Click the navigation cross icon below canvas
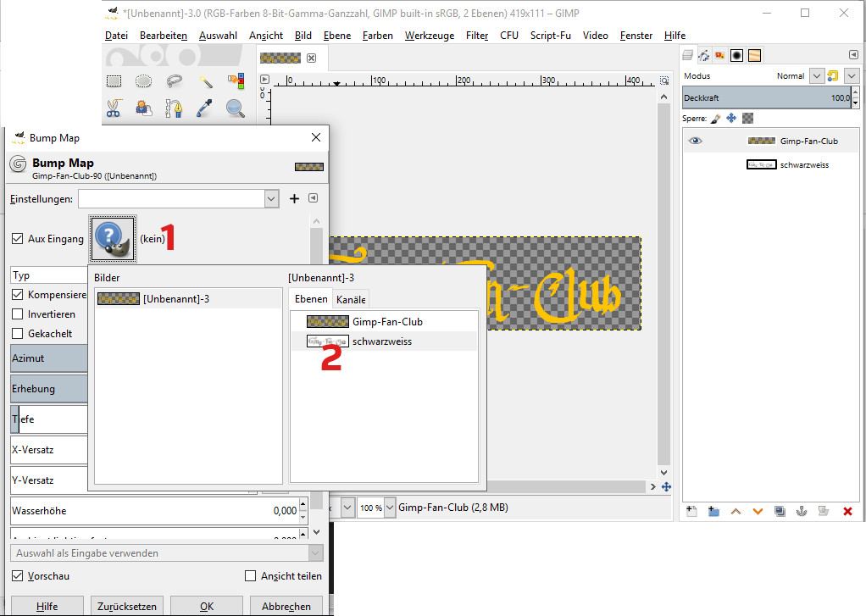 pyautogui.click(x=666, y=486)
